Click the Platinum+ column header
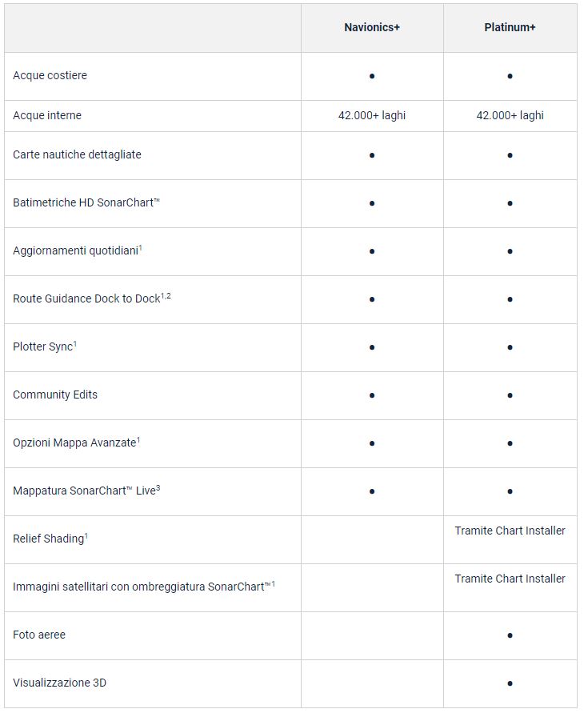Screen dimensions: 588x721 pyautogui.click(x=510, y=27)
